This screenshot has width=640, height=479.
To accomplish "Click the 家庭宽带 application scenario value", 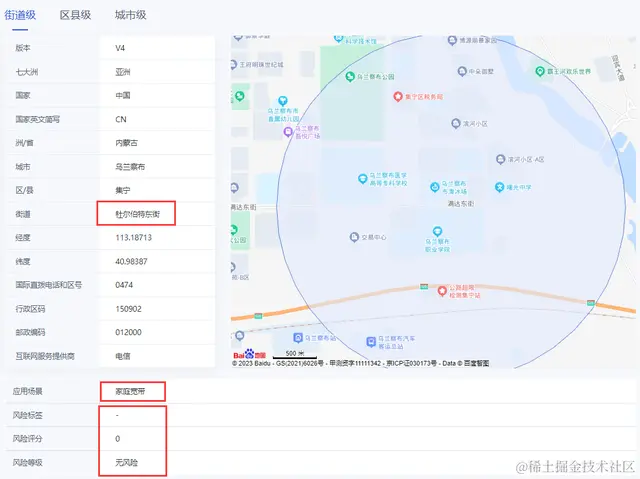I will pyautogui.click(x=130, y=391).
